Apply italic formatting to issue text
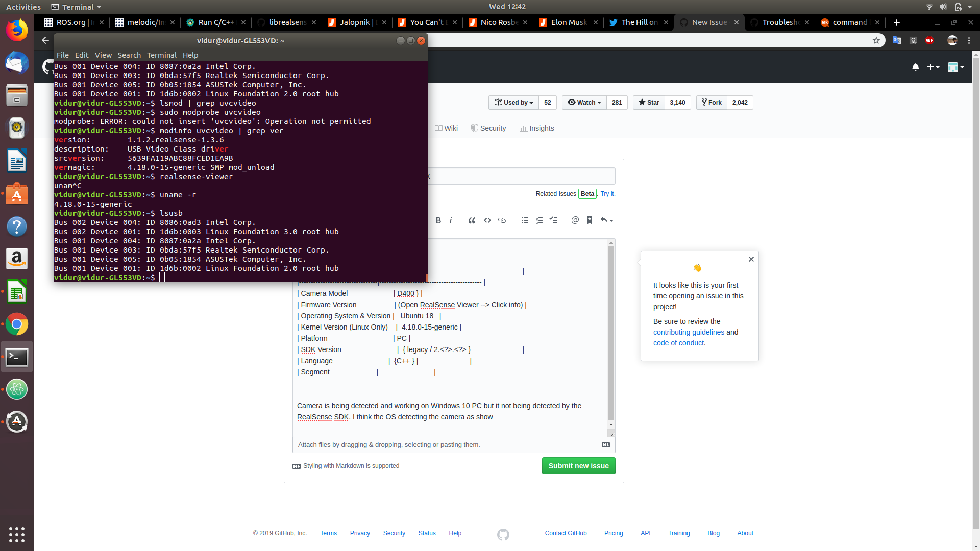 click(x=451, y=220)
